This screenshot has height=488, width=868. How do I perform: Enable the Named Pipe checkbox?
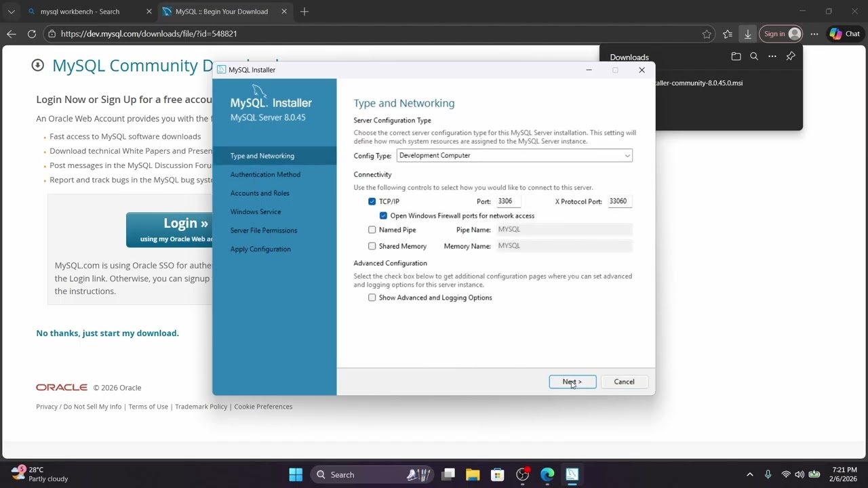[x=372, y=230]
